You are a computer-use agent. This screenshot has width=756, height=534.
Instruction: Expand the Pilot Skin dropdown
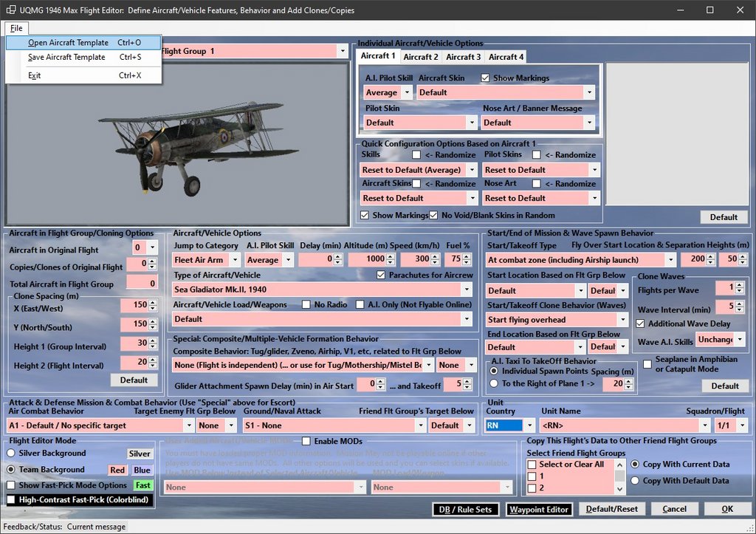coord(472,123)
